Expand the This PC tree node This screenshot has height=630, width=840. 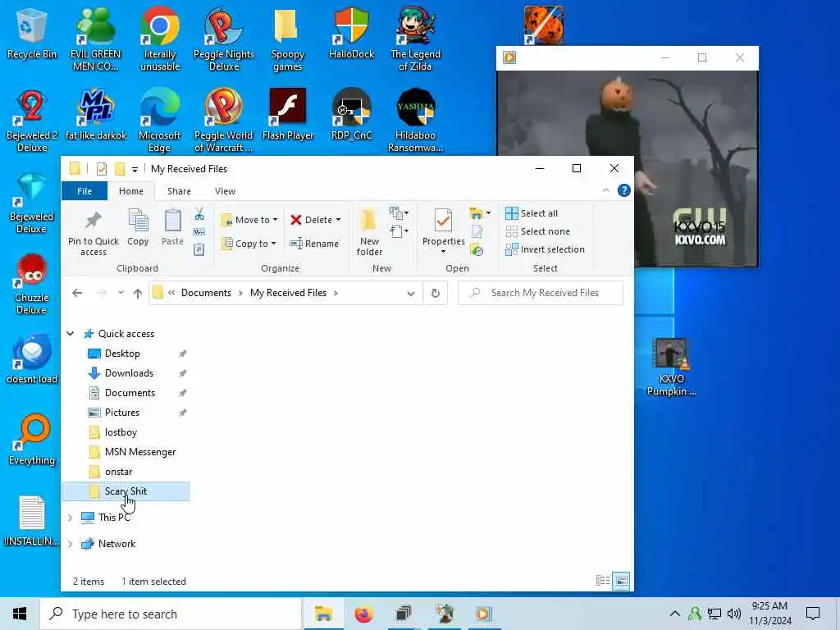71,518
